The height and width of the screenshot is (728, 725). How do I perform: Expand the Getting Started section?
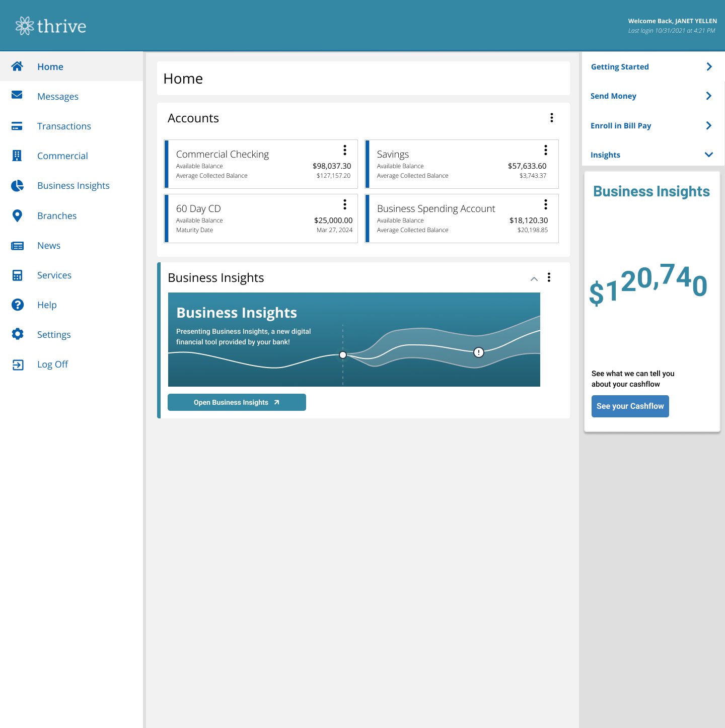pos(709,66)
